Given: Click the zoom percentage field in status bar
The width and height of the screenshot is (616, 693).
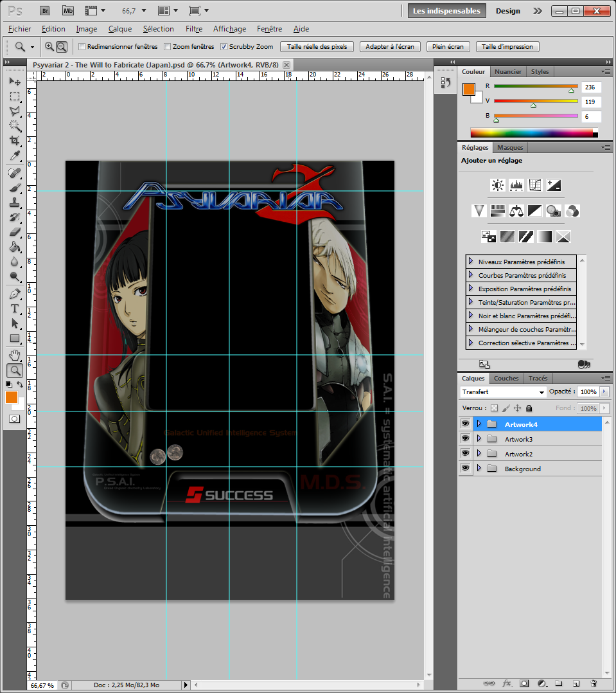Looking at the screenshot, I should pos(42,685).
